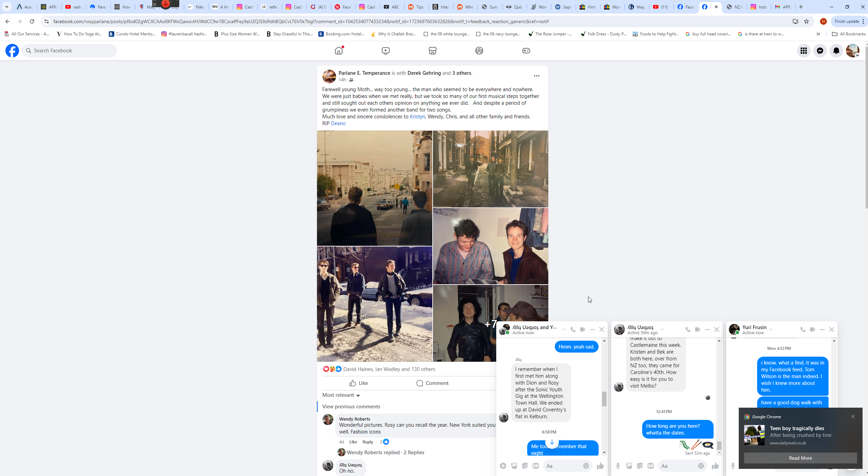Open All Bookmarks folder
This screenshot has width=868, height=476.
point(849,34)
